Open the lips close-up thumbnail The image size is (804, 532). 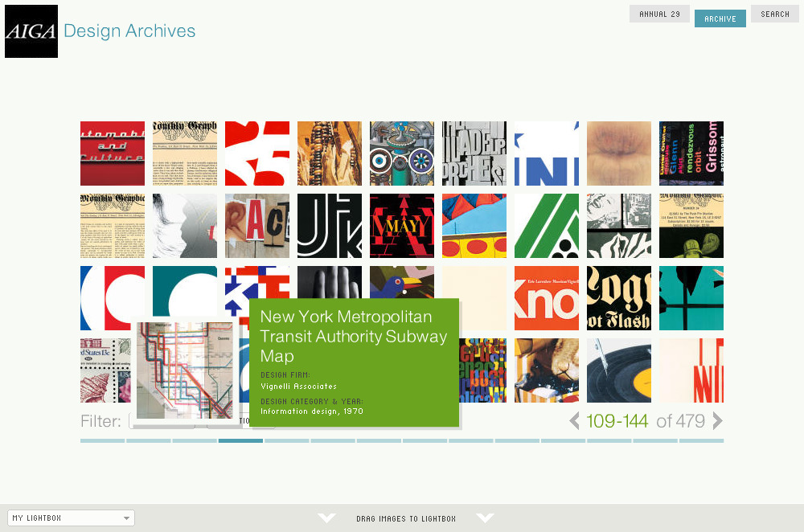point(619,153)
